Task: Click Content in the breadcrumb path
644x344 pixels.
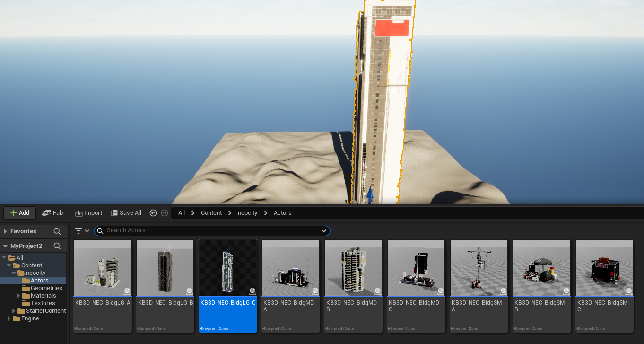Action: pos(211,213)
